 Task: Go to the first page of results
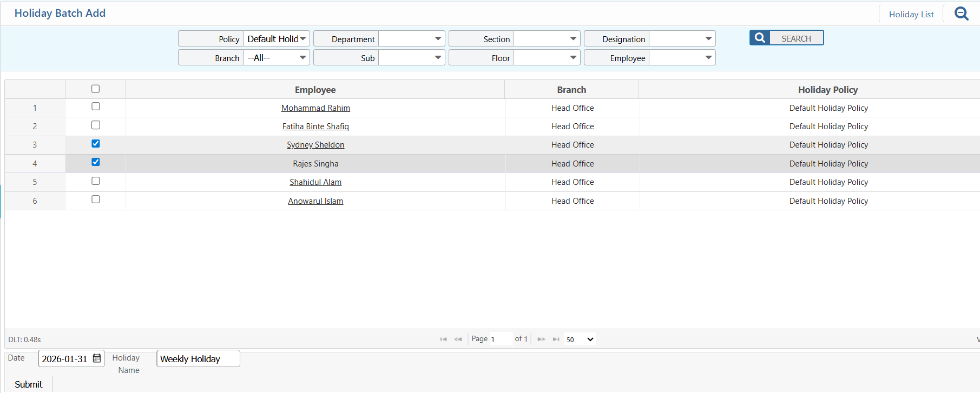pos(443,339)
